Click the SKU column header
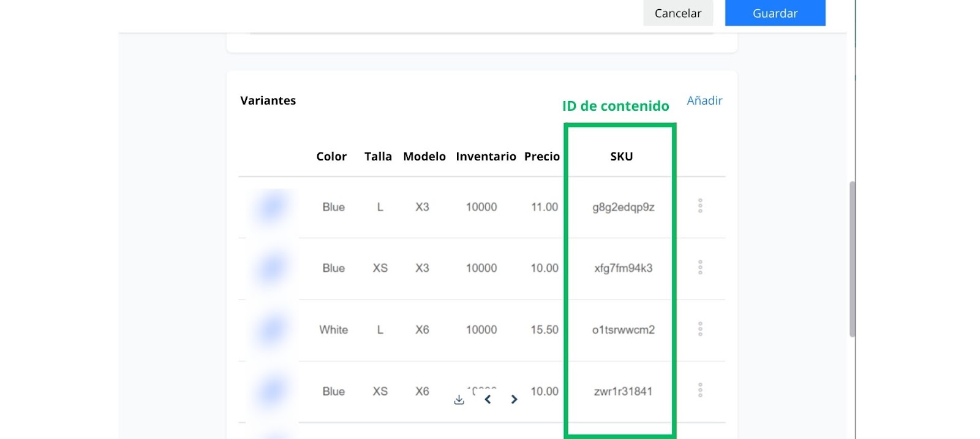The height and width of the screenshot is (439, 980). coord(621,157)
